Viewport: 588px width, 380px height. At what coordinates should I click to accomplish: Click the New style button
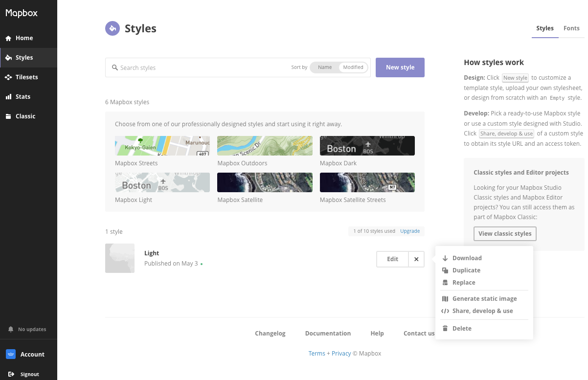[400, 67]
